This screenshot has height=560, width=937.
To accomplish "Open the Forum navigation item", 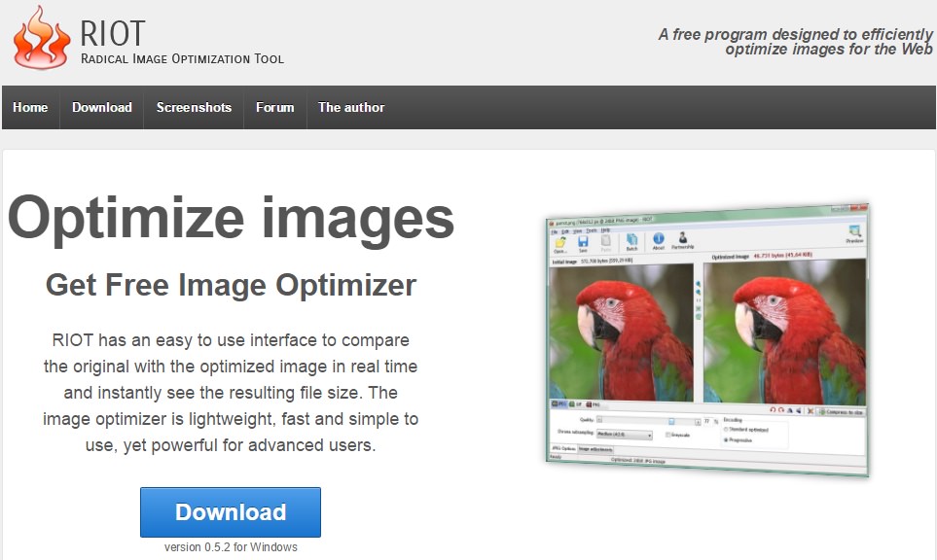I will [x=275, y=108].
